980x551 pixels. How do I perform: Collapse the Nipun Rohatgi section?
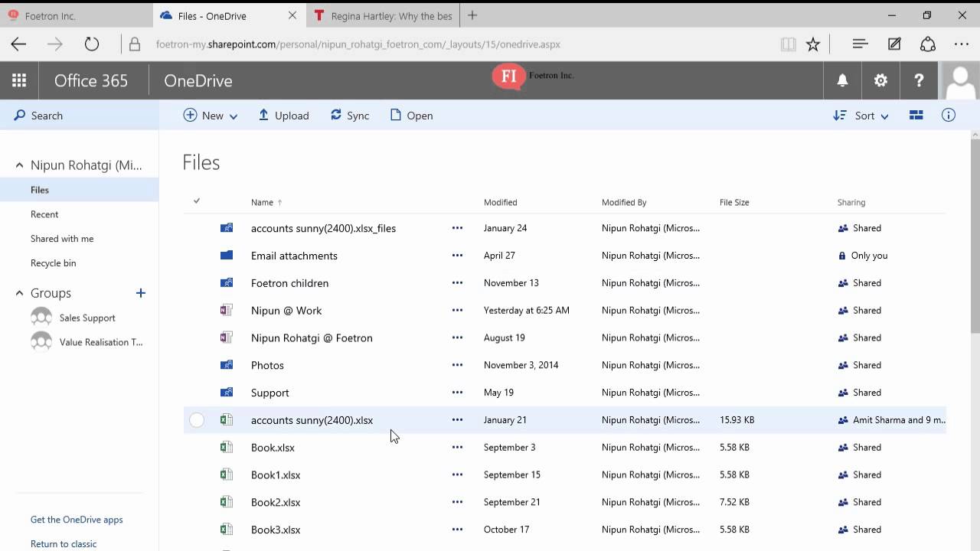point(19,165)
